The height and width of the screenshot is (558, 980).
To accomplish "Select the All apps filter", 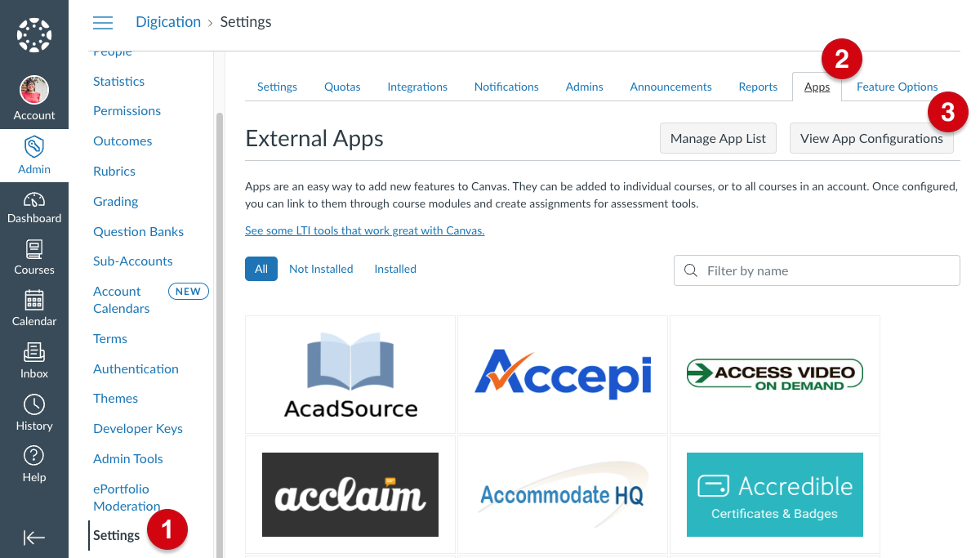I will click(x=261, y=269).
